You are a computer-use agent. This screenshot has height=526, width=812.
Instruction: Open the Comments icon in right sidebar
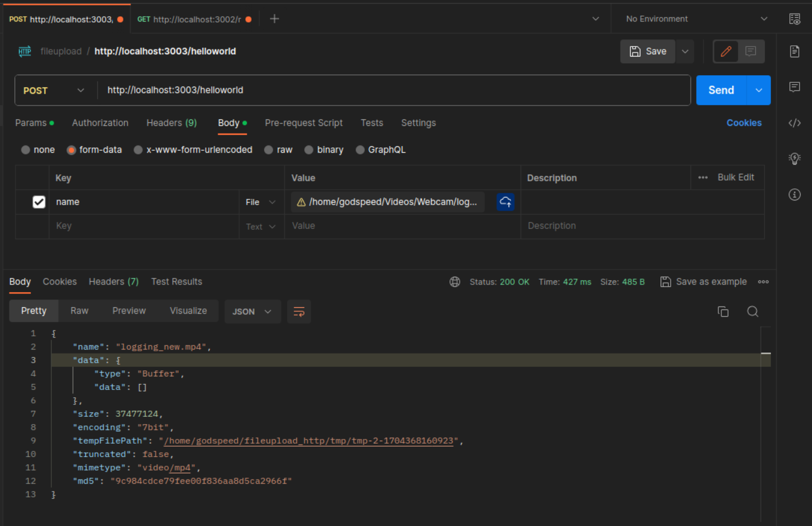click(794, 87)
